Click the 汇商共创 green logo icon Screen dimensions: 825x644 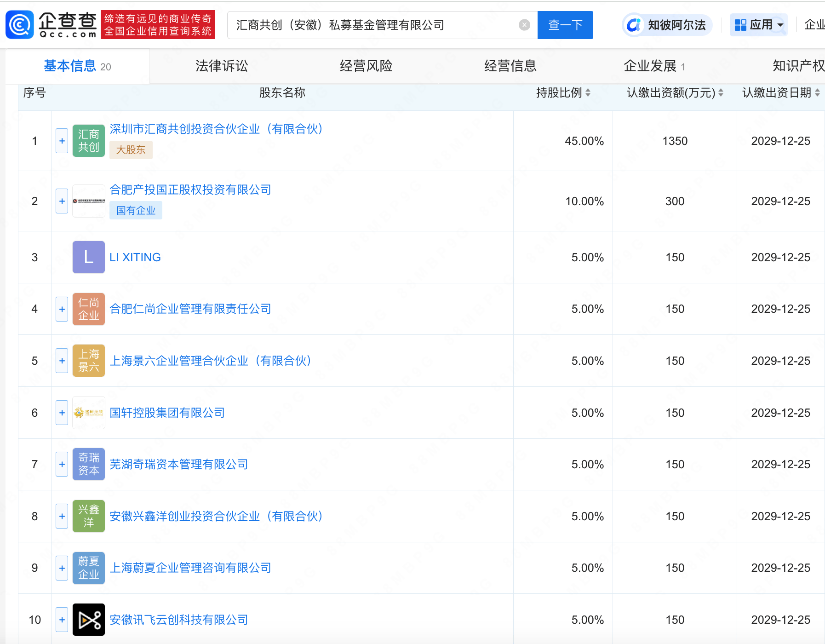tap(89, 141)
